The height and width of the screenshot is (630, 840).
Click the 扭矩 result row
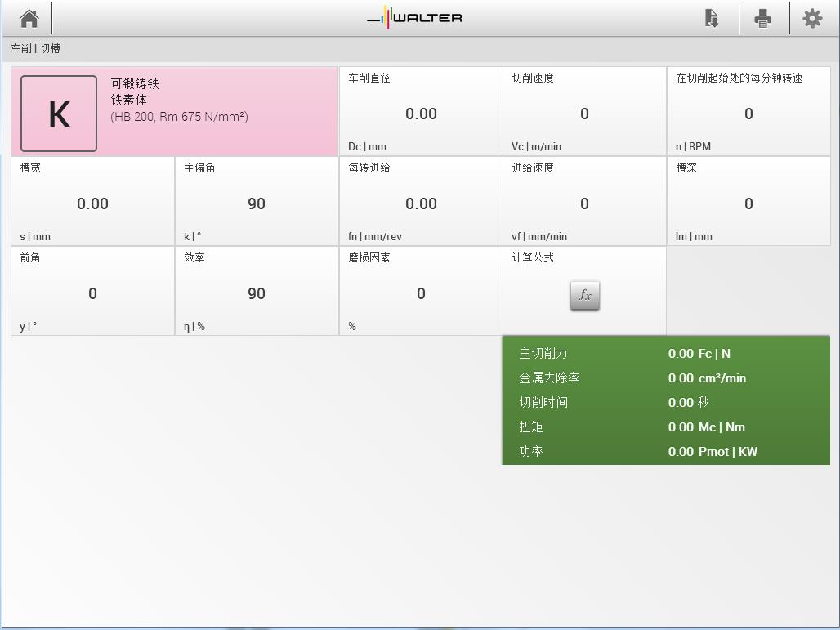(x=666, y=427)
